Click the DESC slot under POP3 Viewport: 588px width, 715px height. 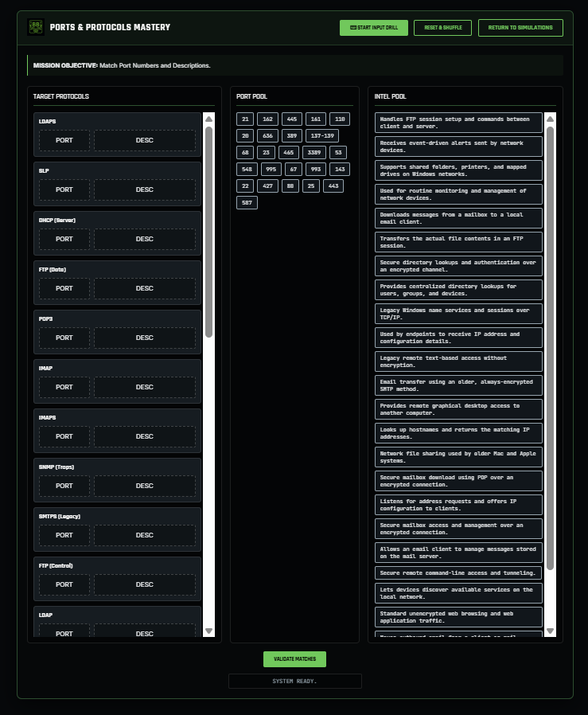point(144,338)
